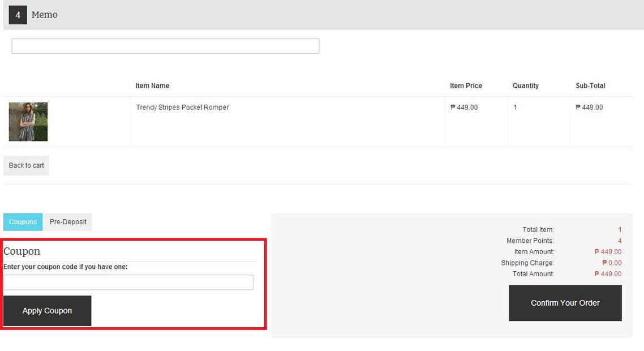
Task: Select the Memo section heading
Action: pos(44,15)
